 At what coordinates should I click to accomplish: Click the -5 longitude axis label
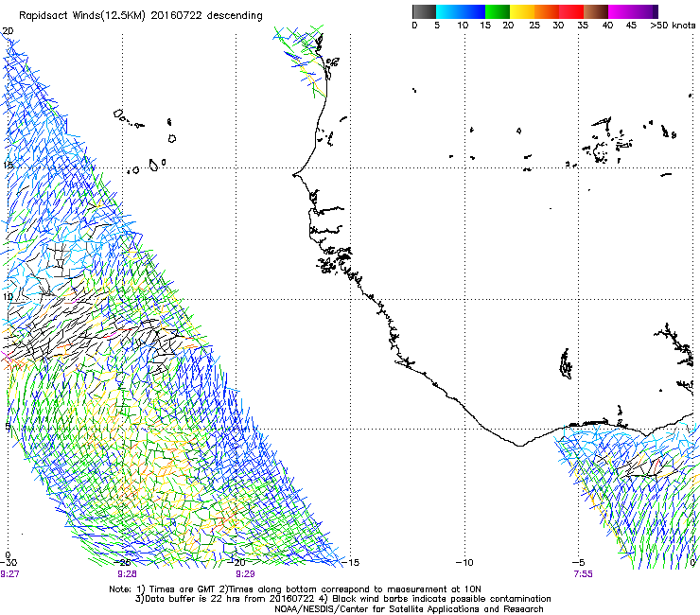coord(578,563)
